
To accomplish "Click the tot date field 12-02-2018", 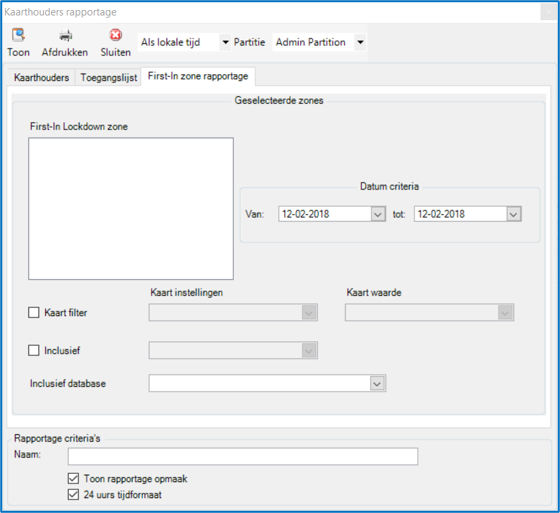I will point(460,214).
